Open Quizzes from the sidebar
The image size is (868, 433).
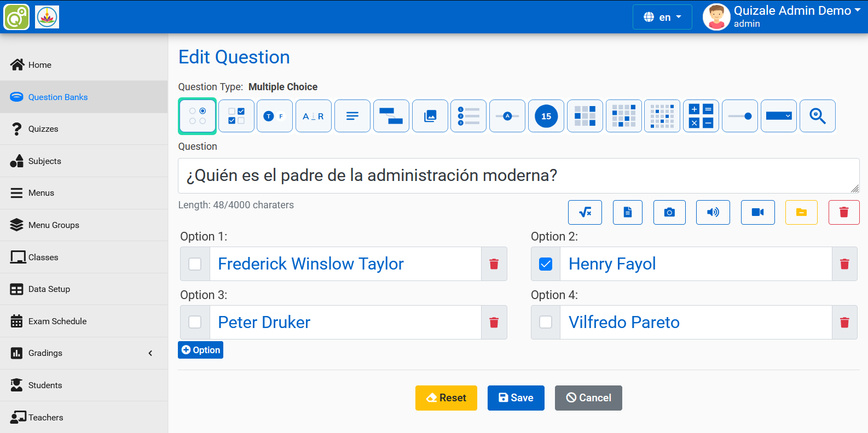[x=43, y=129]
